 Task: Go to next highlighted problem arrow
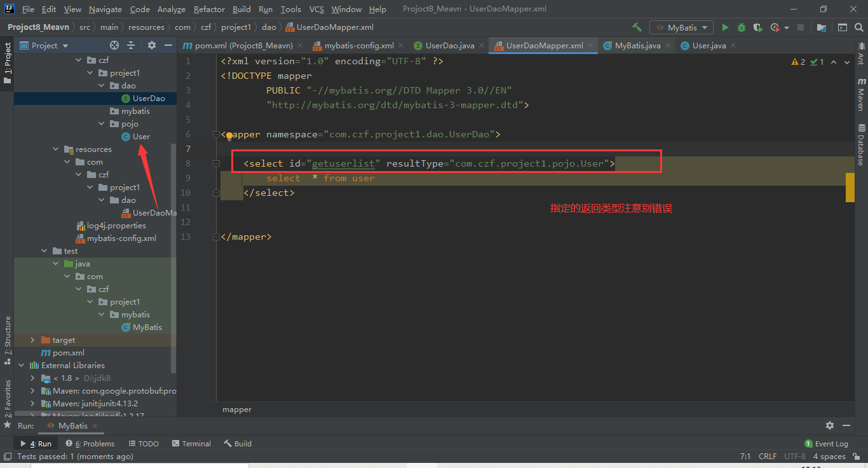(x=848, y=62)
